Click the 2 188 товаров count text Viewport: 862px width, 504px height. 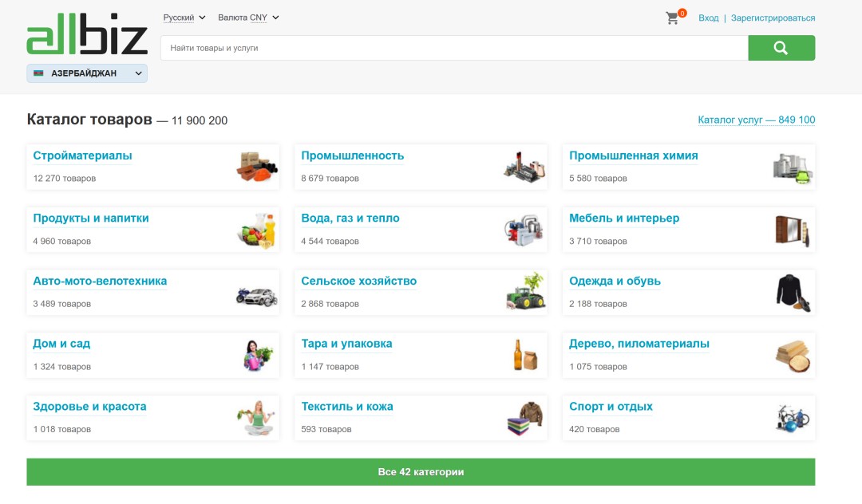pyautogui.click(x=598, y=304)
